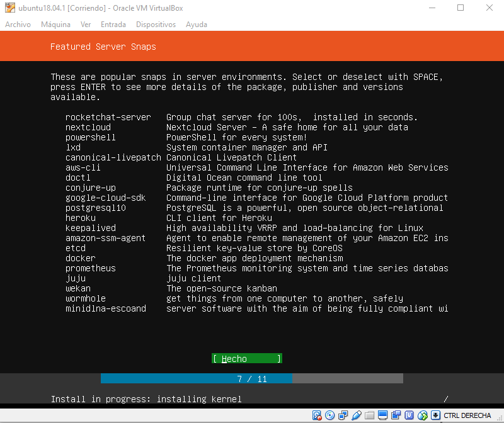Open the Dispositivos menu
The image size is (504, 423).
[156, 25]
